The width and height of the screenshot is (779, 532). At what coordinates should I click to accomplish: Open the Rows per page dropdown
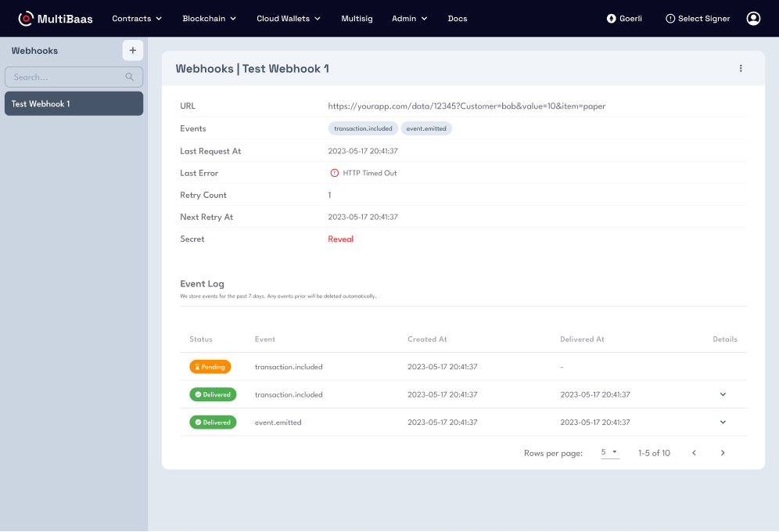coord(609,453)
